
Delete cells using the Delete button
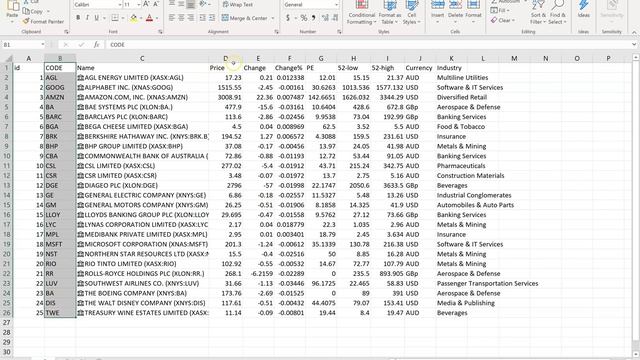click(455, 11)
